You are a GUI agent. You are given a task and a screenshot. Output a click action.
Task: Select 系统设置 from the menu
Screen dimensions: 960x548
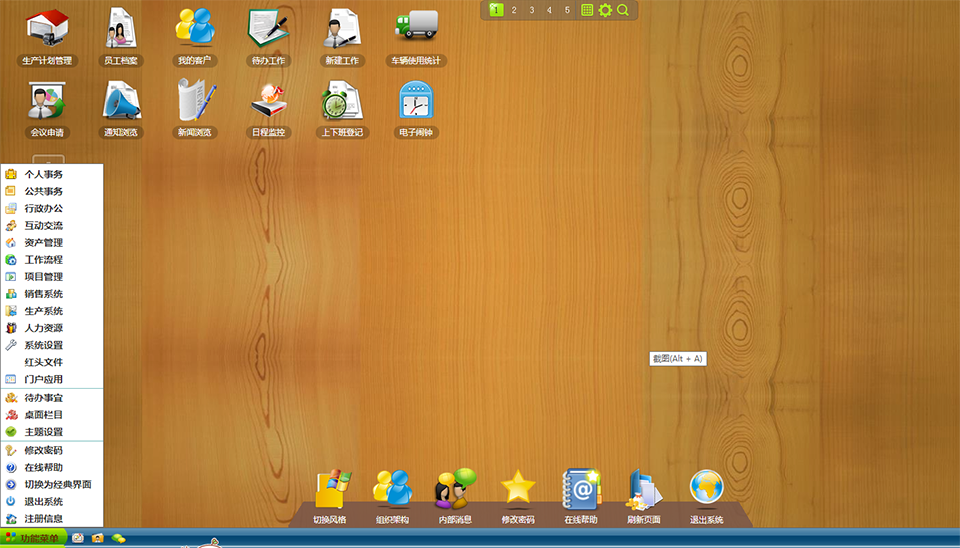click(x=44, y=345)
